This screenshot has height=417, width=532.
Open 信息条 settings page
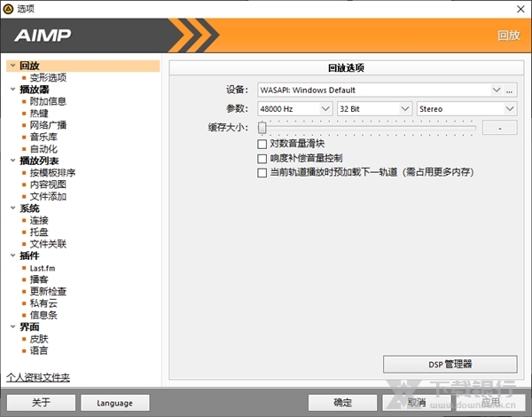43,315
